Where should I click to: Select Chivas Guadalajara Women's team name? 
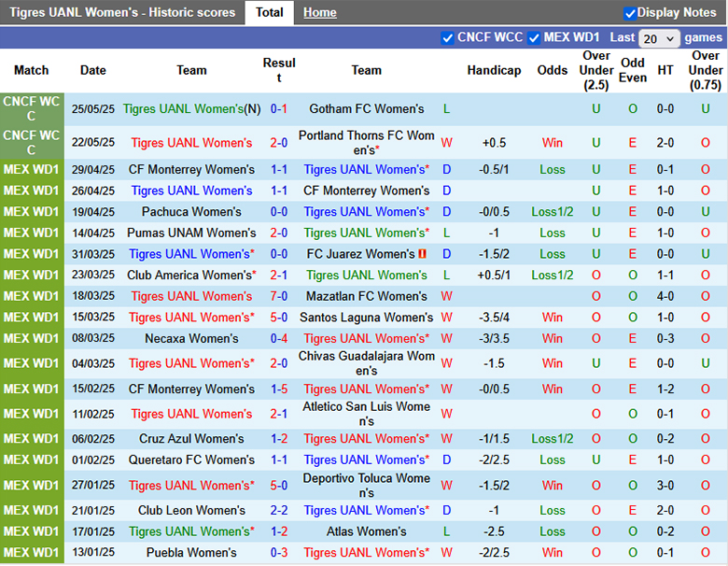coord(366,363)
